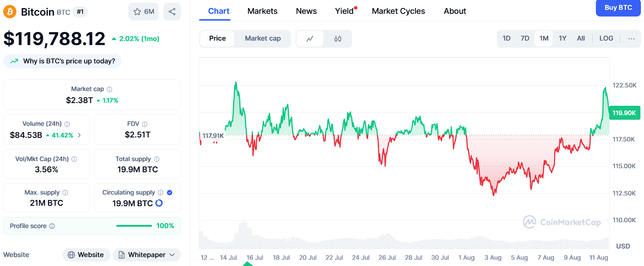644x266 pixels.
Task: Add Bitcoin to watchlist with star button
Action: click(144, 12)
